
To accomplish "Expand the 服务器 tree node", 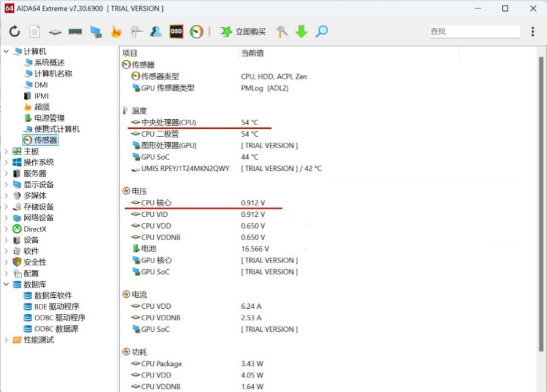I will tap(6, 173).
